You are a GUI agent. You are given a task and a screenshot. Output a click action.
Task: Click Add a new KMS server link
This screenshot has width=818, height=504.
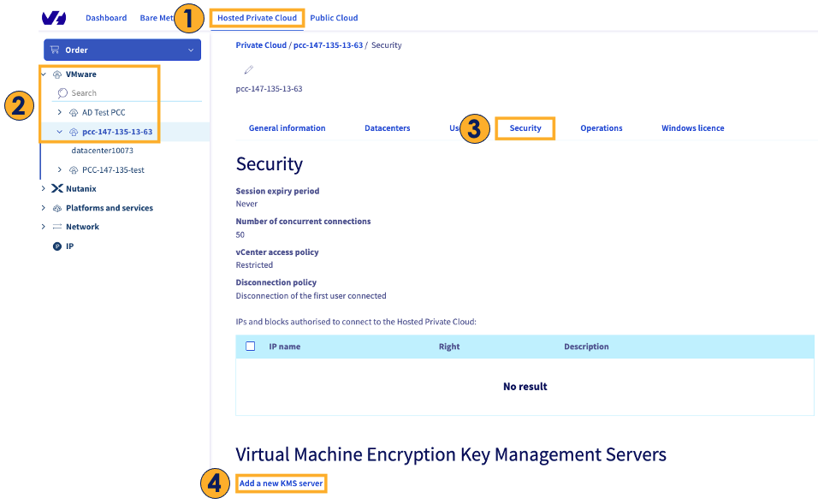281,483
